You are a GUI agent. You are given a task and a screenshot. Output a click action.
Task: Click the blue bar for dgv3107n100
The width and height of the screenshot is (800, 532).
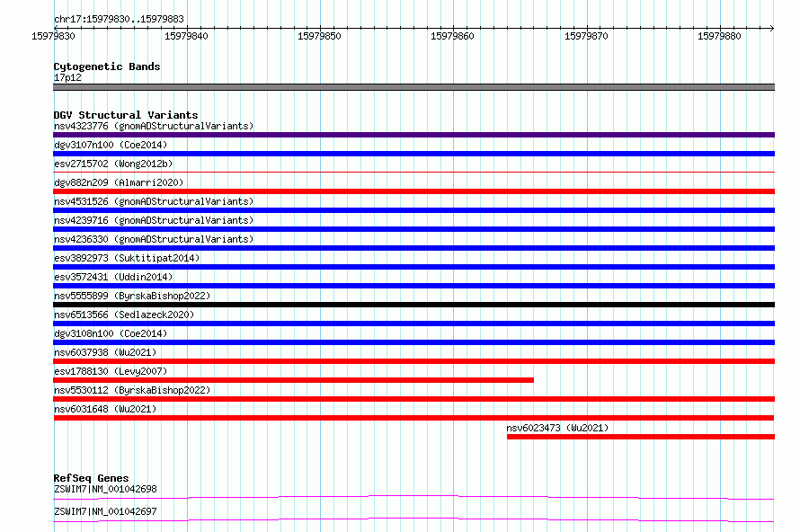point(413,154)
